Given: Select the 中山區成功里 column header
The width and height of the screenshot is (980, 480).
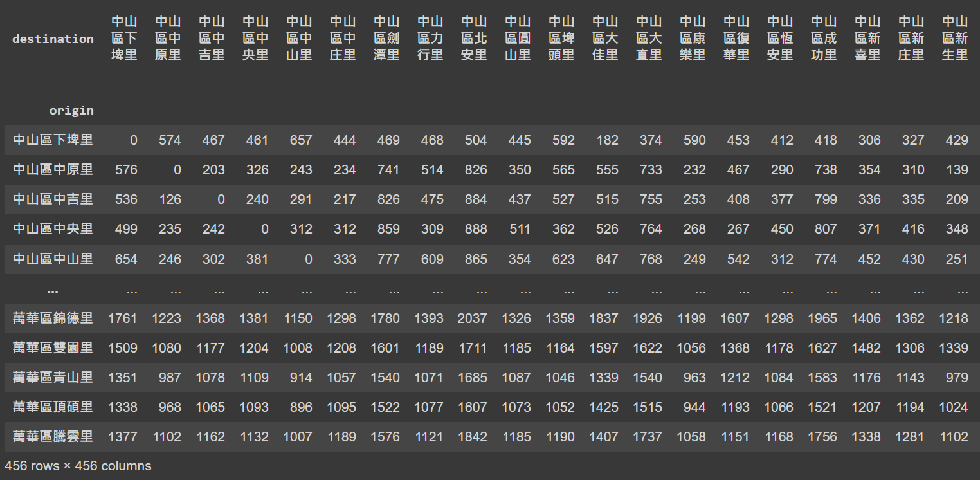Looking at the screenshot, I should point(824,39).
